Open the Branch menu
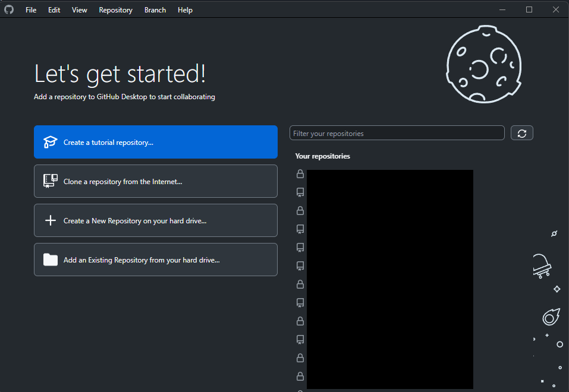 [155, 10]
